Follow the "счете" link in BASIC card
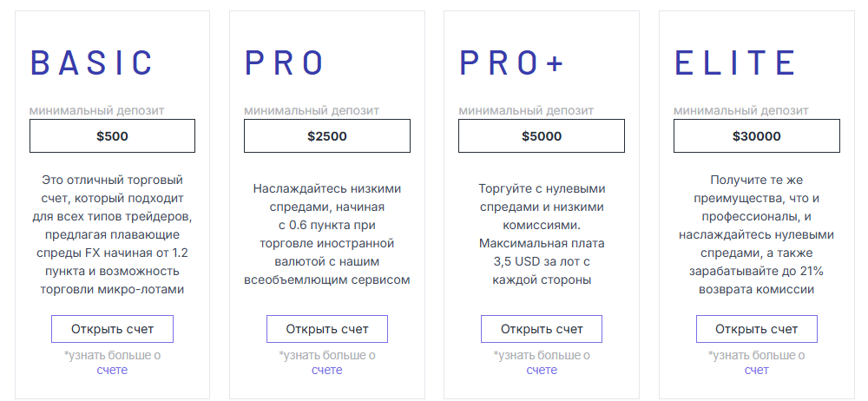The width and height of the screenshot is (868, 401). (x=112, y=370)
